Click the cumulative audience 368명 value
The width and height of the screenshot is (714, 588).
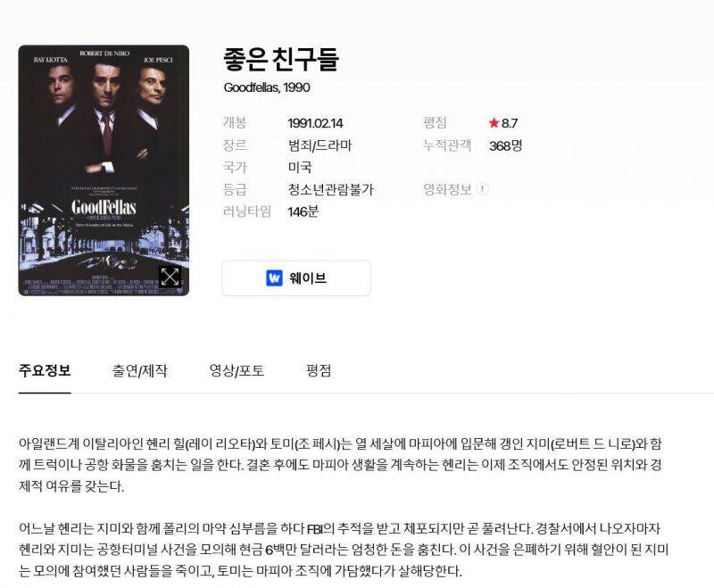coord(506,145)
